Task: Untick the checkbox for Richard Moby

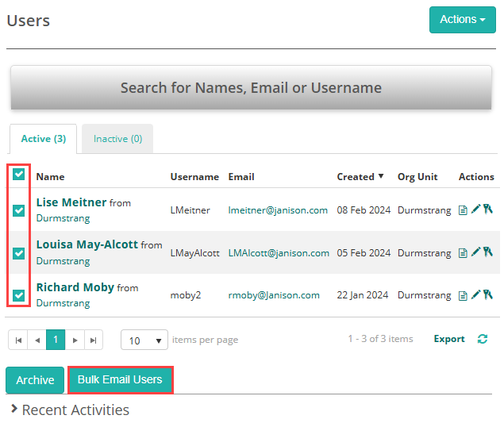Action: click(19, 295)
